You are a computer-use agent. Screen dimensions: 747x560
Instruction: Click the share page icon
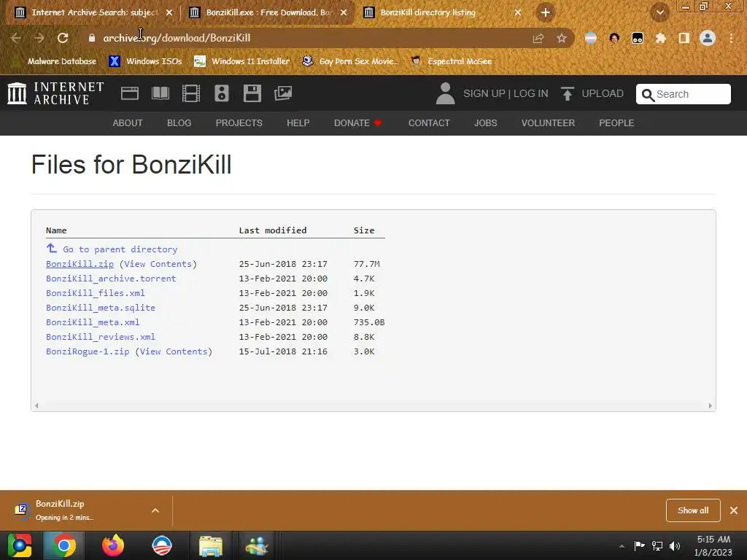coord(538,38)
